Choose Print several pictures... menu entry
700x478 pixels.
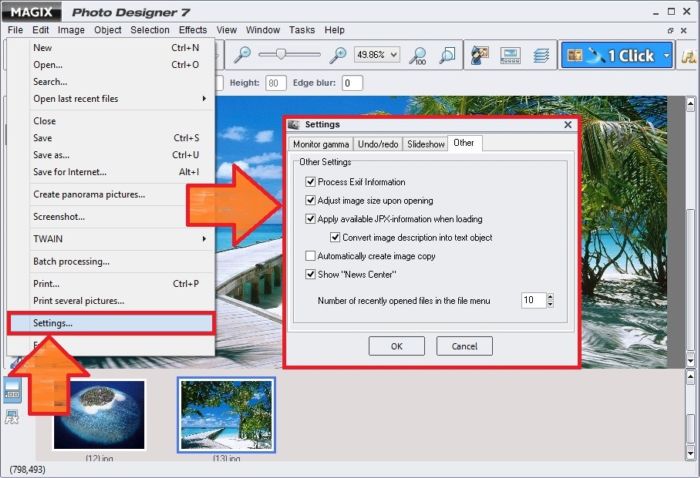[x=111, y=301]
